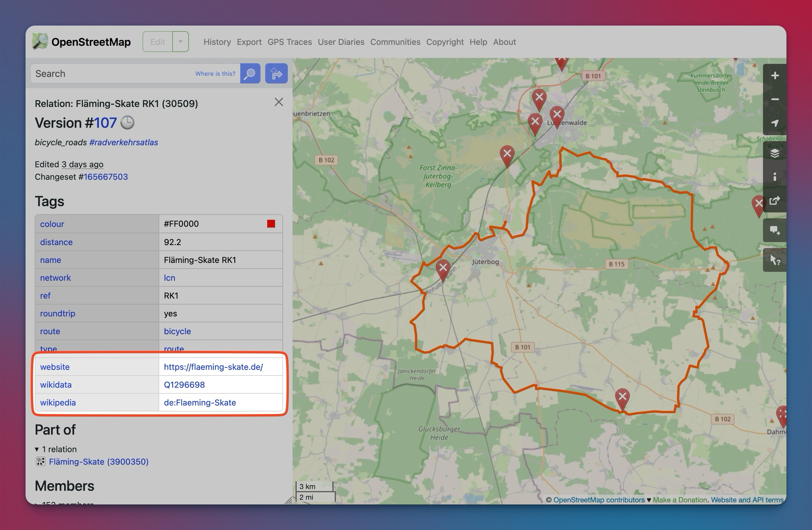Zoom out with the minus button
This screenshot has width=812, height=530.
(x=775, y=99)
